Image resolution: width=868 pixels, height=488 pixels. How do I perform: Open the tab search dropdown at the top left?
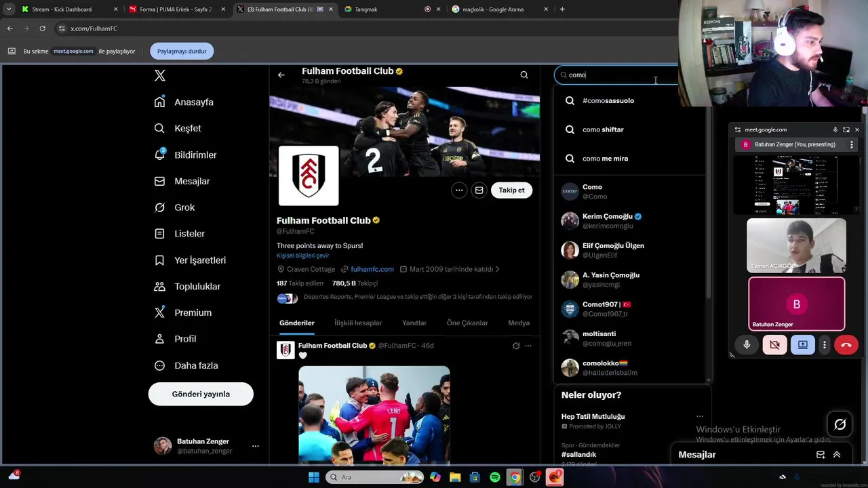click(9, 9)
